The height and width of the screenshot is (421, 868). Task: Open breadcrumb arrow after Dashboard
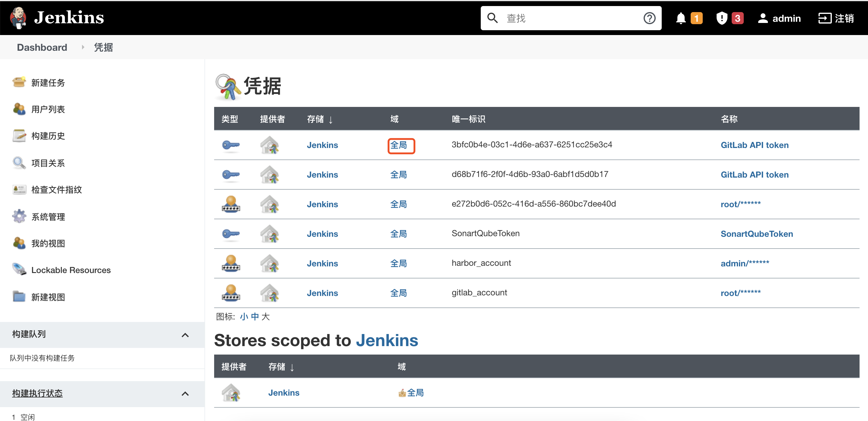point(83,47)
